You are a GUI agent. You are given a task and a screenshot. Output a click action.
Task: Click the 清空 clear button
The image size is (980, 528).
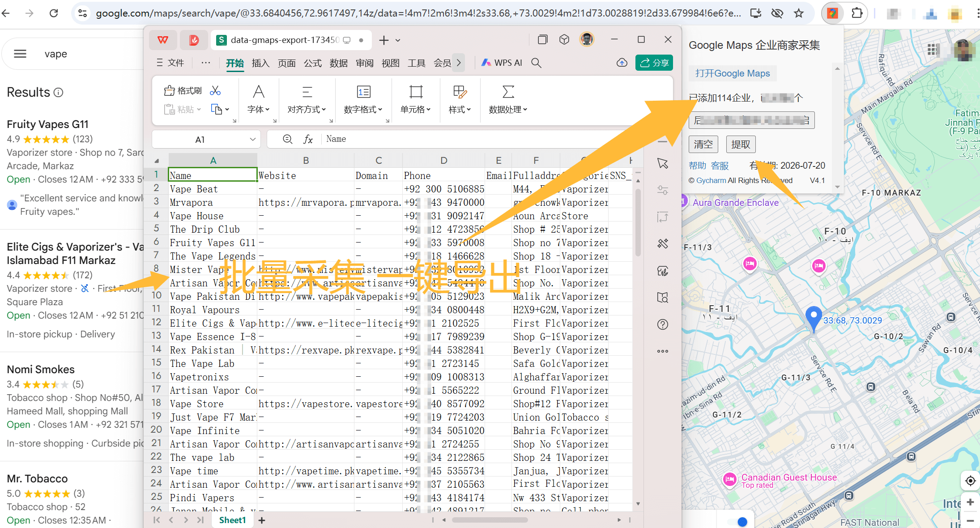(703, 144)
